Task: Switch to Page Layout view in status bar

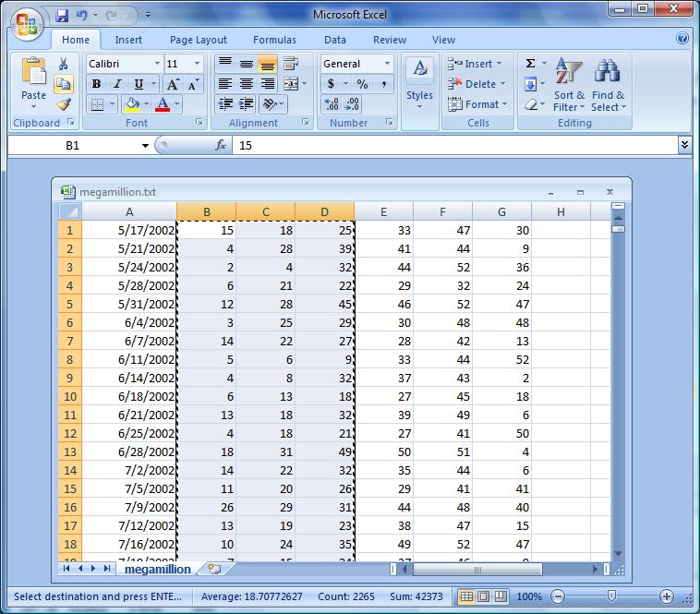Action: 484,596
